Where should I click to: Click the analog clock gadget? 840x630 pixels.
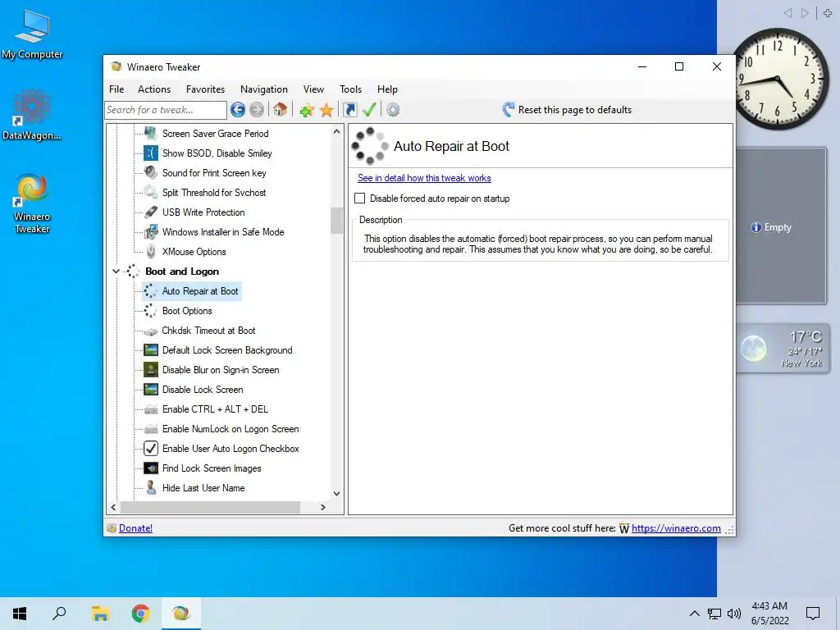click(x=779, y=80)
